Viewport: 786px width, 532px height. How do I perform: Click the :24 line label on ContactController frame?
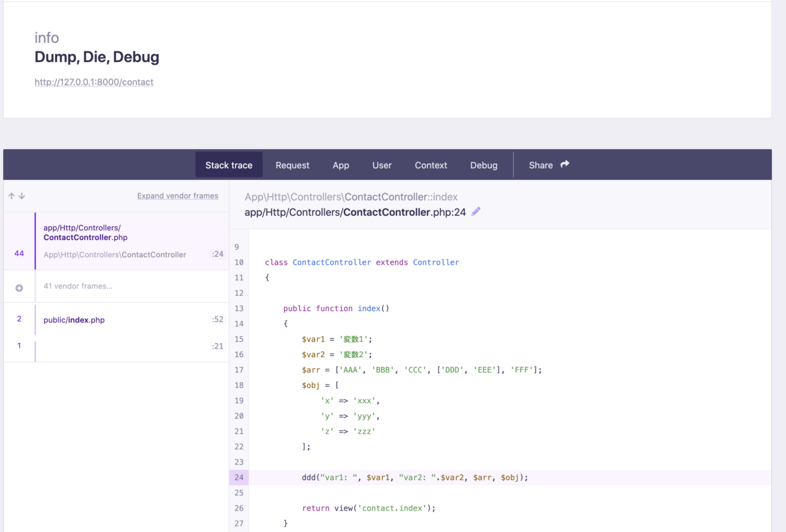(x=217, y=254)
